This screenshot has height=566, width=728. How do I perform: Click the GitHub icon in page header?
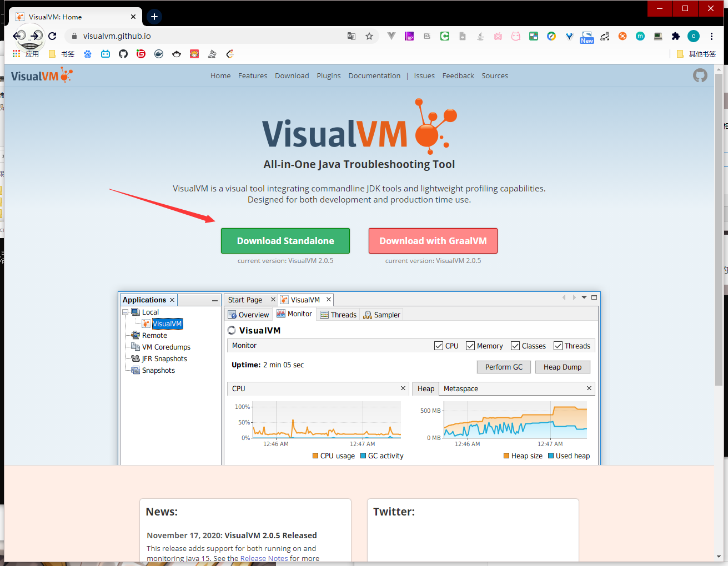pos(700,75)
